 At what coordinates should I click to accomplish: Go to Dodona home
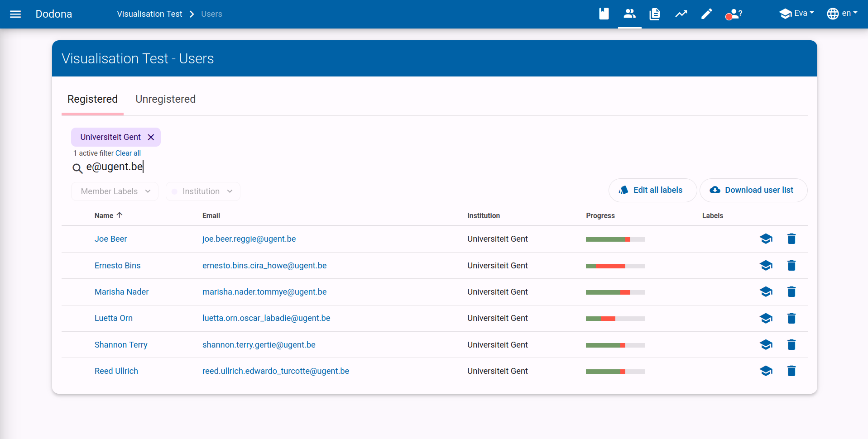coord(54,14)
